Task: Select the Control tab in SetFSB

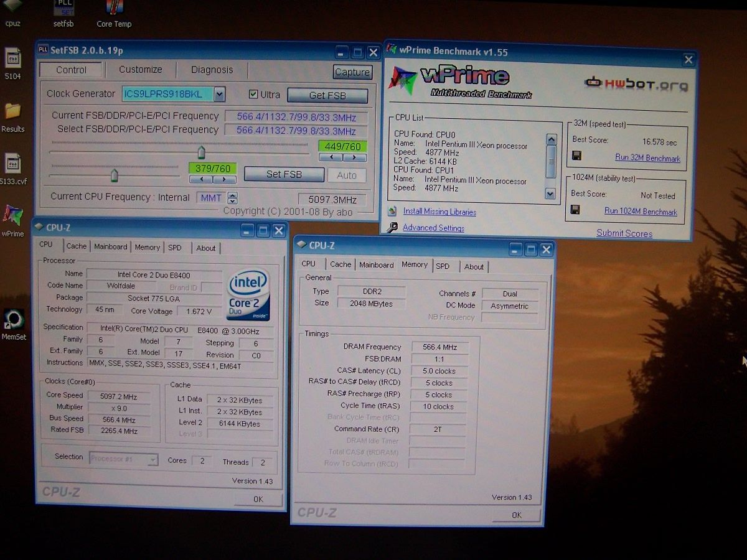Action: 71,70
